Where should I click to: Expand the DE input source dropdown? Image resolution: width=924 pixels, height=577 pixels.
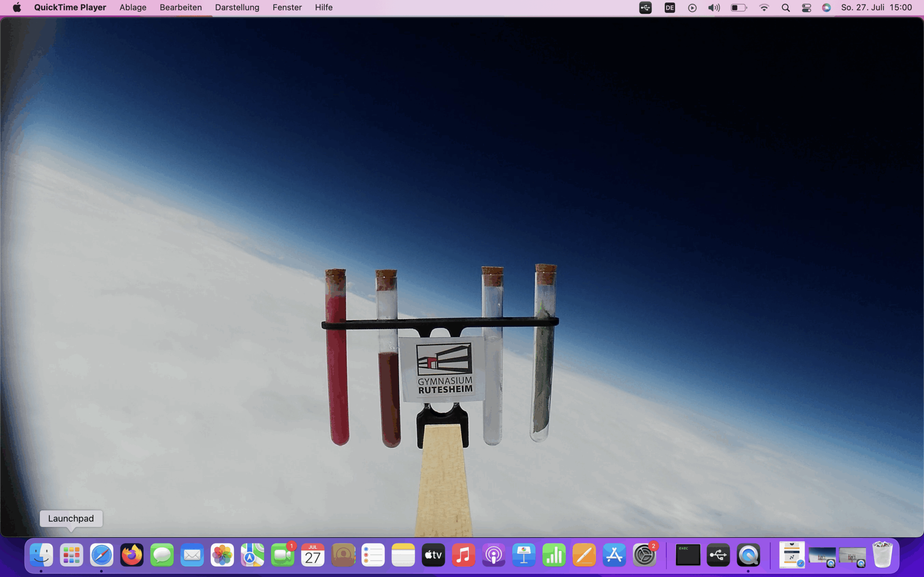[669, 8]
